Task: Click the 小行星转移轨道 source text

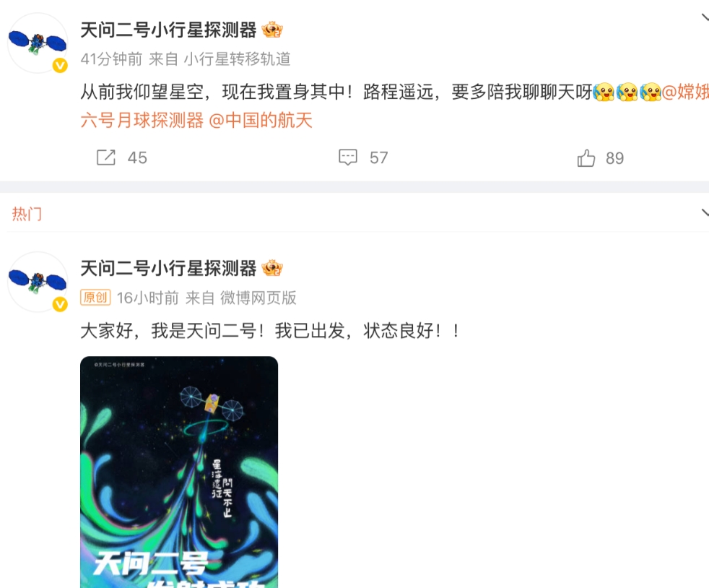Action: tap(237, 59)
